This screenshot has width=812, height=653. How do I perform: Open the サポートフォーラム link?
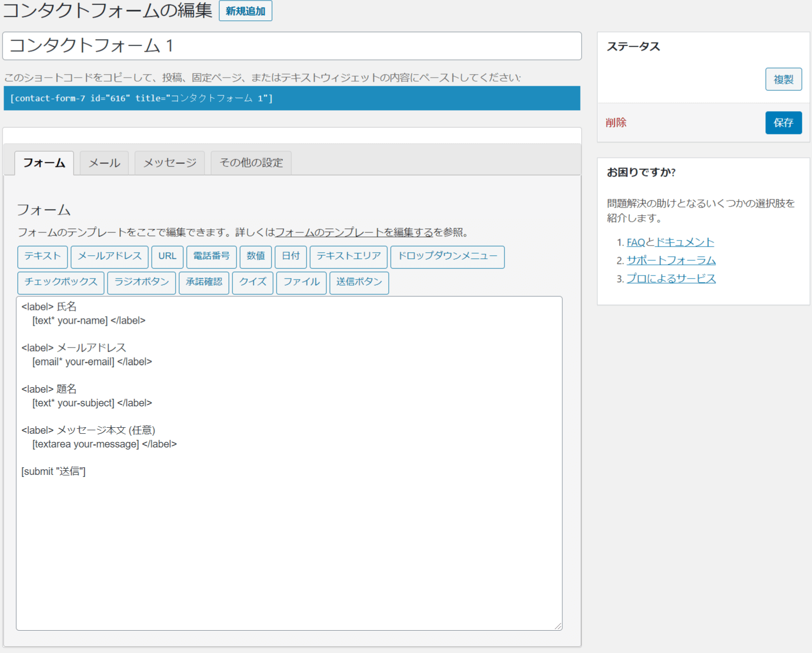pyautogui.click(x=671, y=261)
